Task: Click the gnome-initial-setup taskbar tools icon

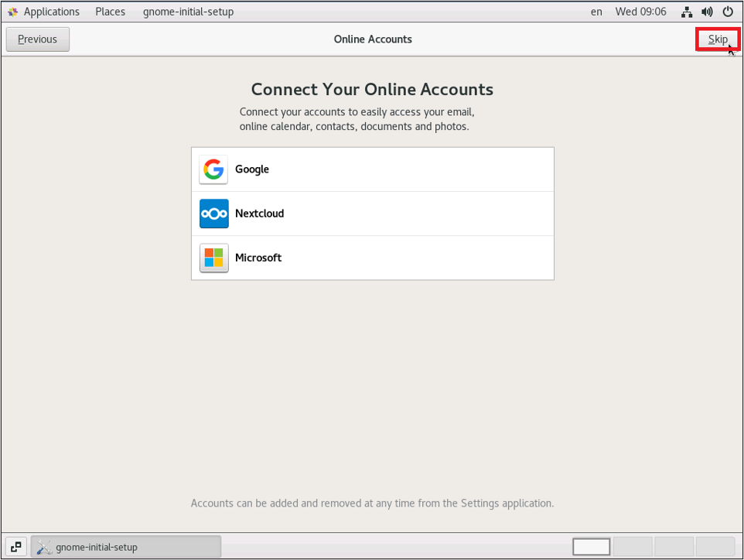Action: [x=44, y=547]
